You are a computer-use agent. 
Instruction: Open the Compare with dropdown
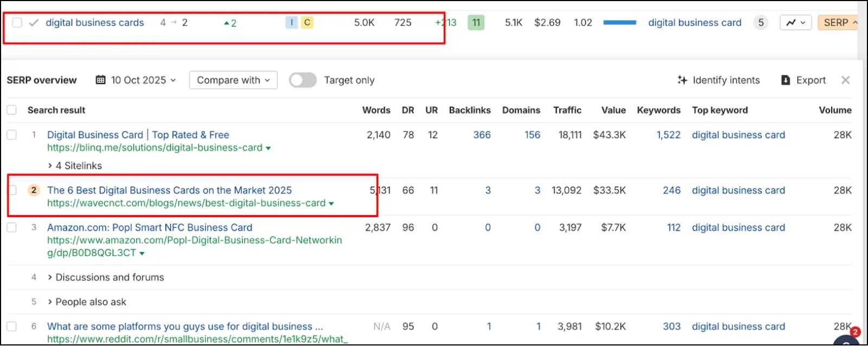click(233, 80)
